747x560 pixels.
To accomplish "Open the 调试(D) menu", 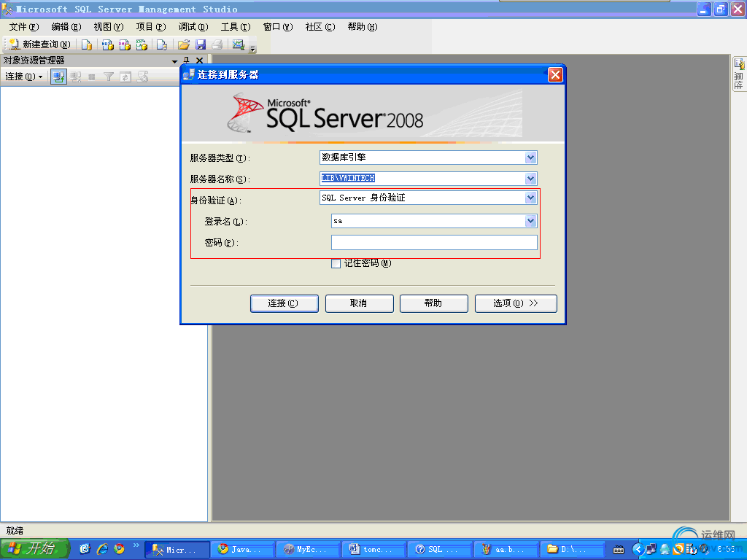I will pyautogui.click(x=193, y=27).
